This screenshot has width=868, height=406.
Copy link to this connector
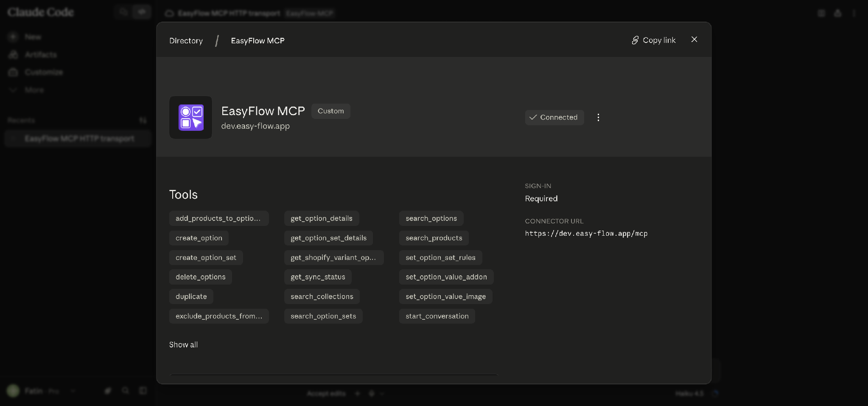coord(653,40)
